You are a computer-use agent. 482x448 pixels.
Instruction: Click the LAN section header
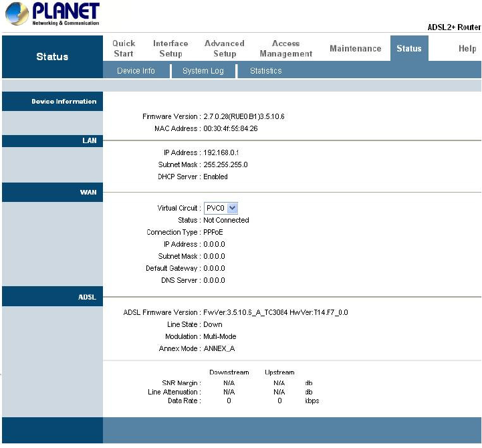tap(53, 140)
